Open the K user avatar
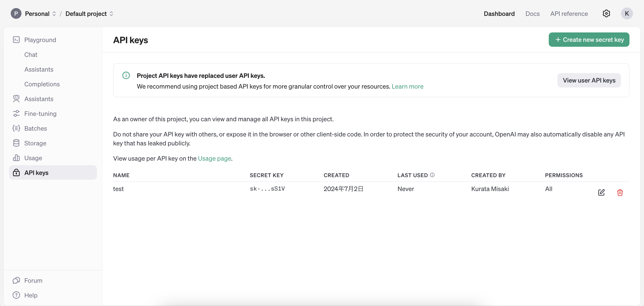The image size is (644, 306). coord(627,13)
